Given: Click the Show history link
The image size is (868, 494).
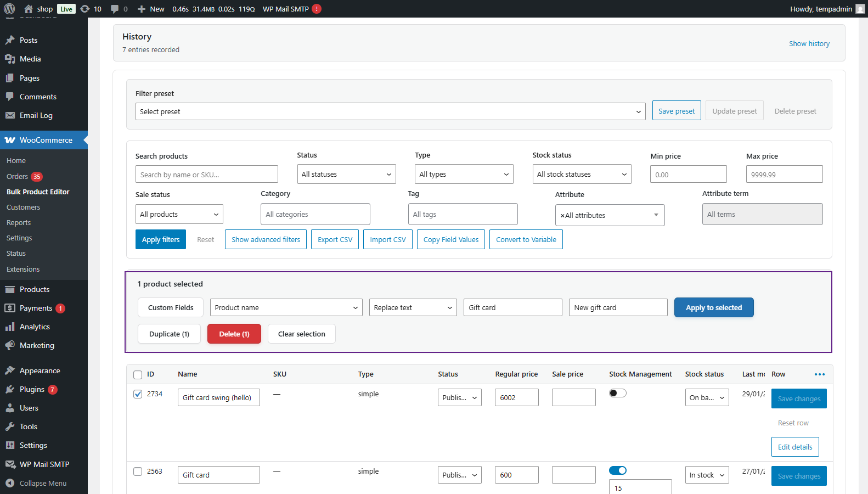Looking at the screenshot, I should (x=809, y=44).
